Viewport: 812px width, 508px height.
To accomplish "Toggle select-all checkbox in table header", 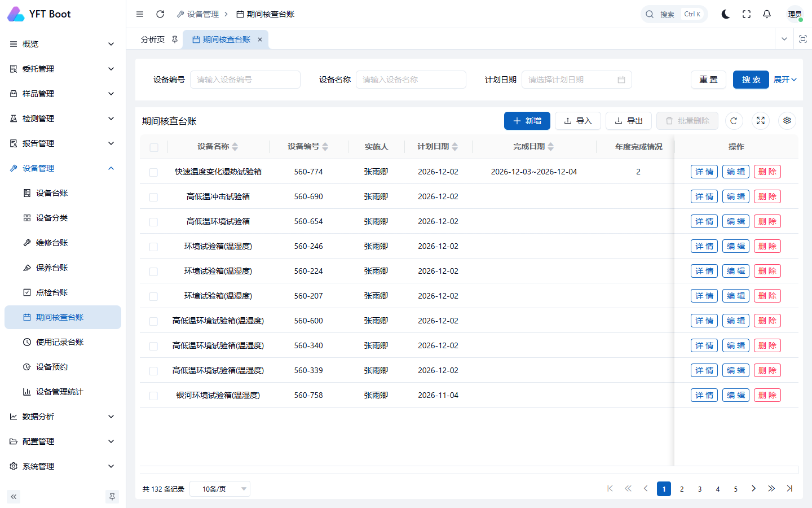I will pyautogui.click(x=154, y=147).
